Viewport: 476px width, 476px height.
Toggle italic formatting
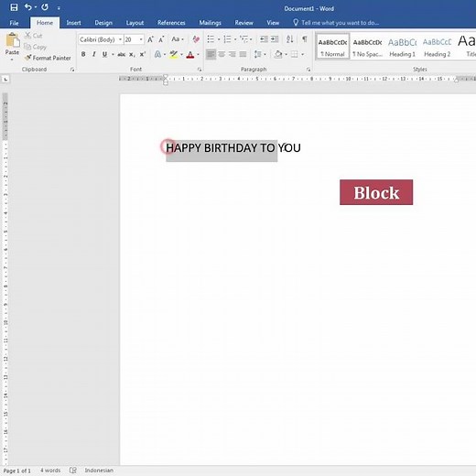(x=94, y=54)
